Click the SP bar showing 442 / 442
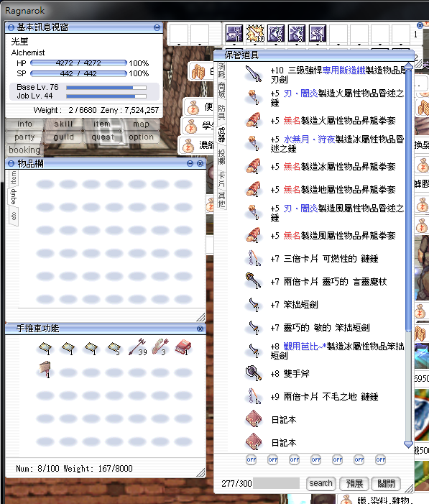This screenshot has width=429, height=504. (78, 73)
